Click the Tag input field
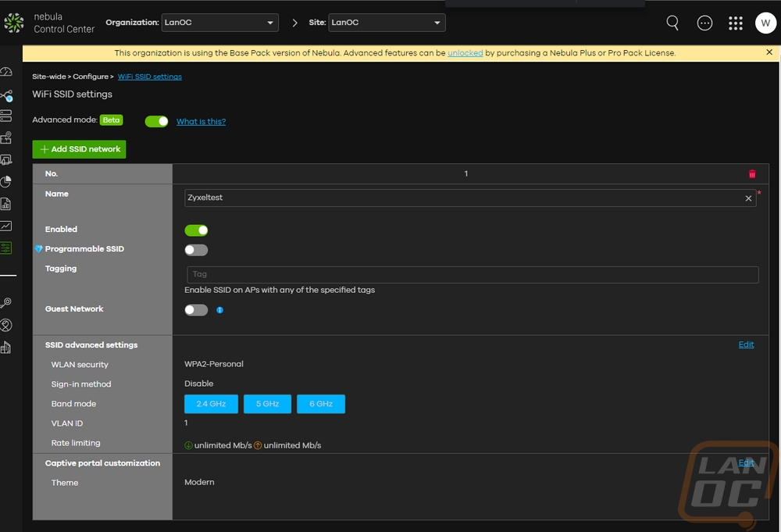 [x=473, y=274]
